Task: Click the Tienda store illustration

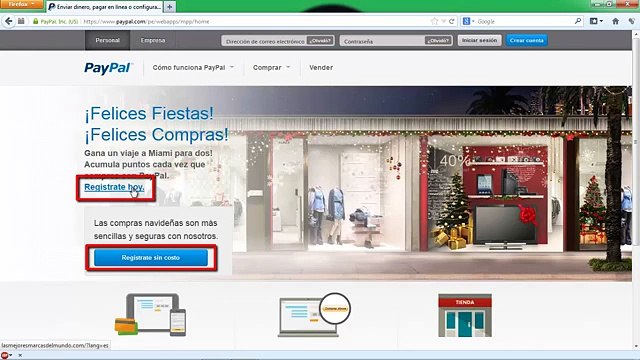Action: (465, 316)
